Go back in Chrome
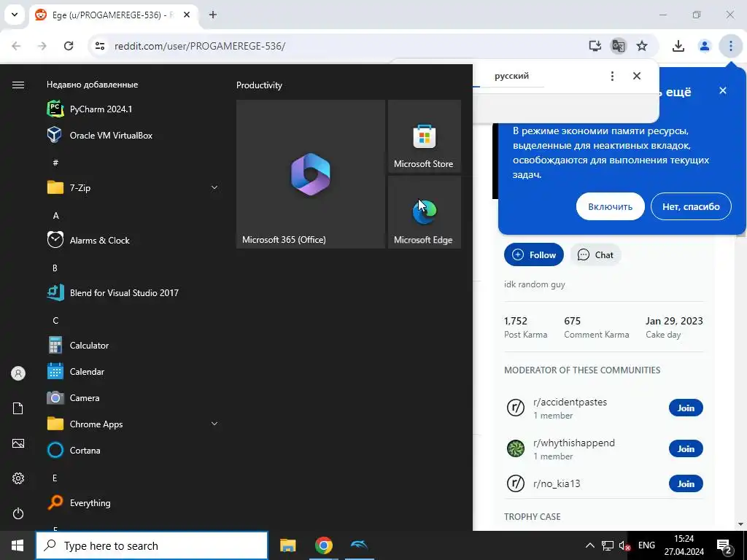747x560 pixels. [x=16, y=46]
